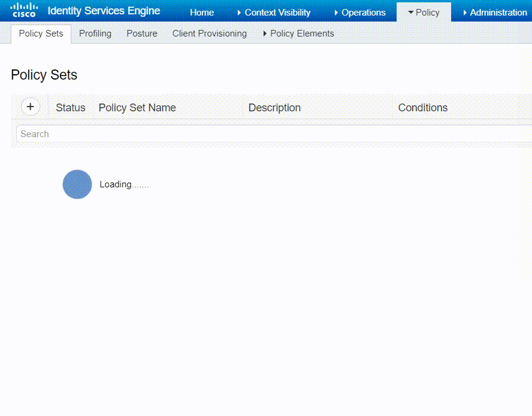
Task: Click the Status column header
Action: point(71,108)
